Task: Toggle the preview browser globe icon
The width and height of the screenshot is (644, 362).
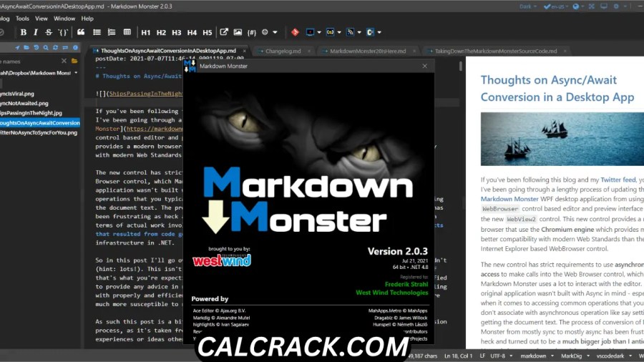Action: point(576,6)
